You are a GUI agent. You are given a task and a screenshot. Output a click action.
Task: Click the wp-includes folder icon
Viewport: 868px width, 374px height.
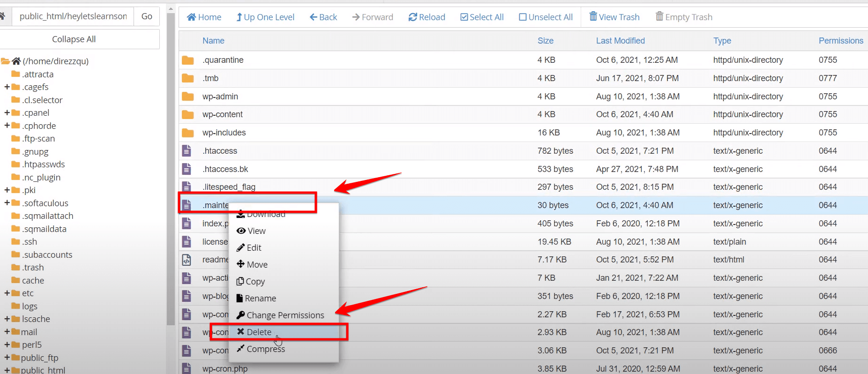(x=188, y=133)
